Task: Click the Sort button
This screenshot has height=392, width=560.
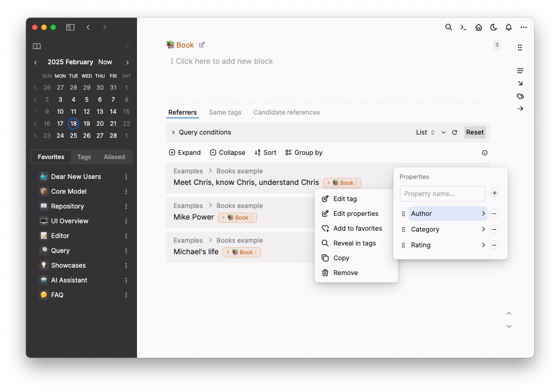Action: coord(265,153)
